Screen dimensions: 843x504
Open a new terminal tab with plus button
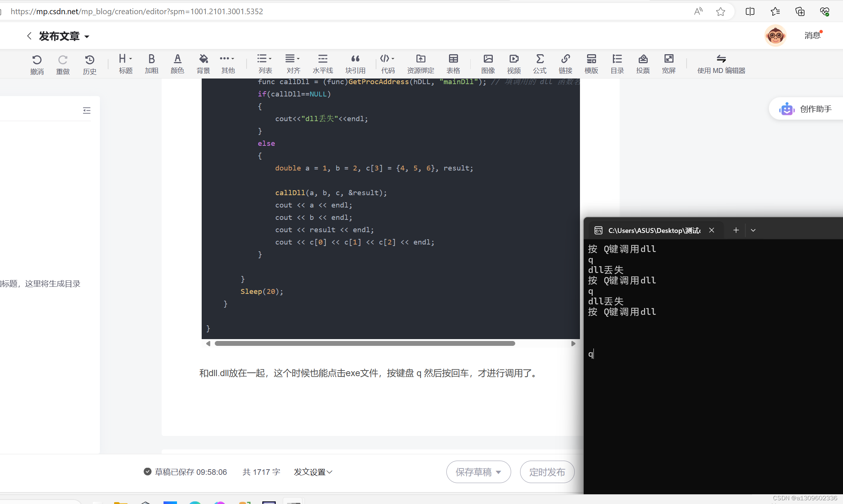coord(736,230)
